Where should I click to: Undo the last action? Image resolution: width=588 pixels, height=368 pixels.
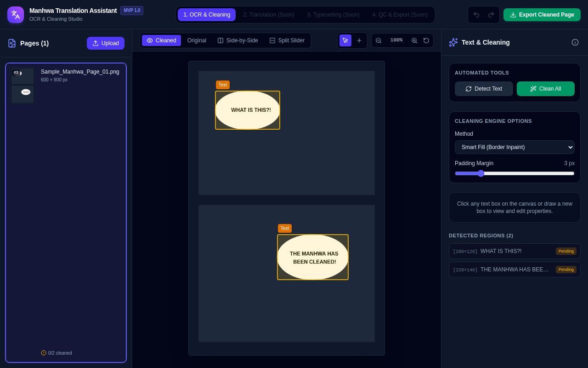pyautogui.click(x=476, y=15)
